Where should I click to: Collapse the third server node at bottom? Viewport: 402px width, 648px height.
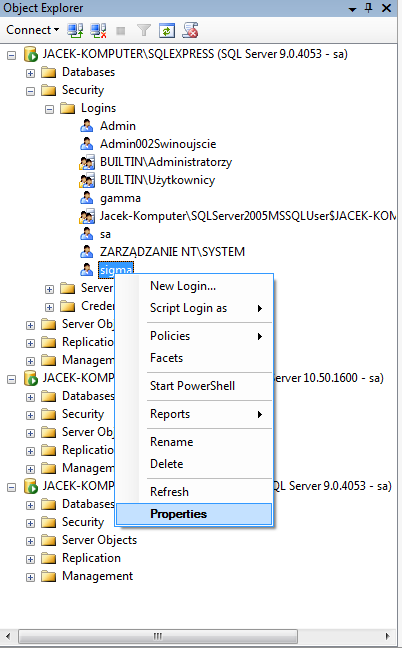click(12, 487)
